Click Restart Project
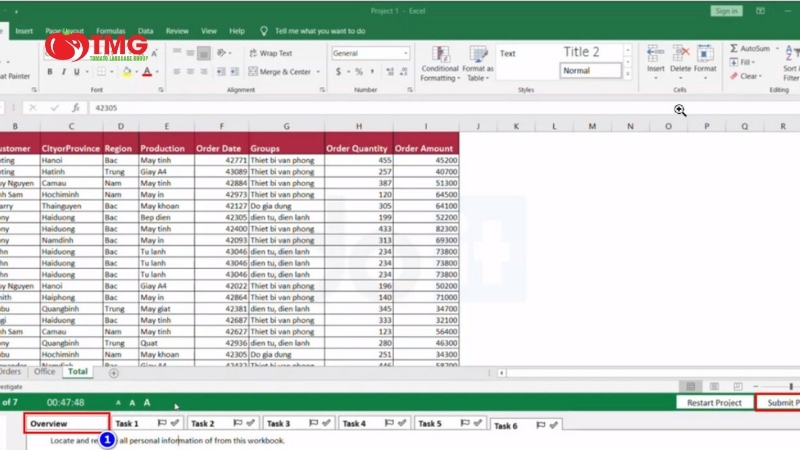The width and height of the screenshot is (800, 450). click(x=714, y=403)
